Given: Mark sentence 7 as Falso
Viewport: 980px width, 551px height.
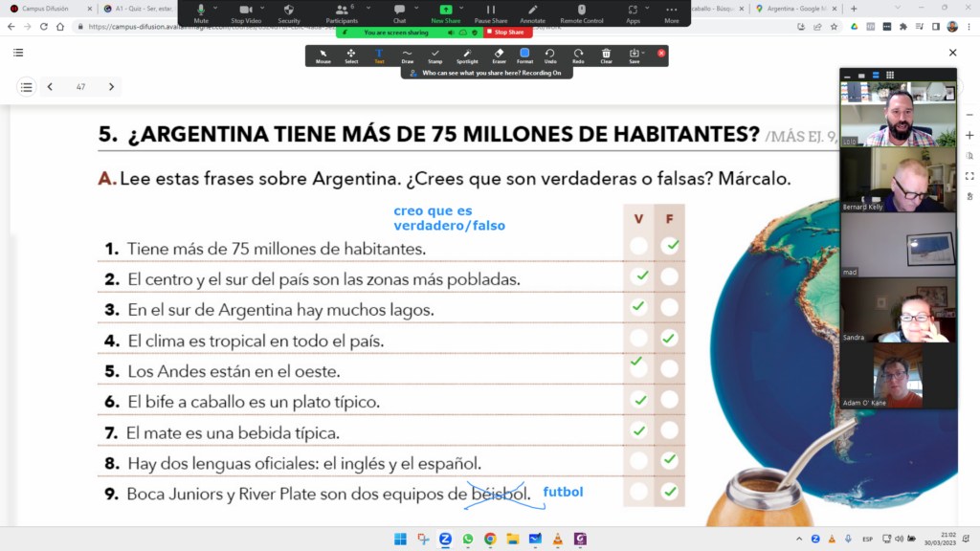Looking at the screenshot, I should pyautogui.click(x=669, y=430).
